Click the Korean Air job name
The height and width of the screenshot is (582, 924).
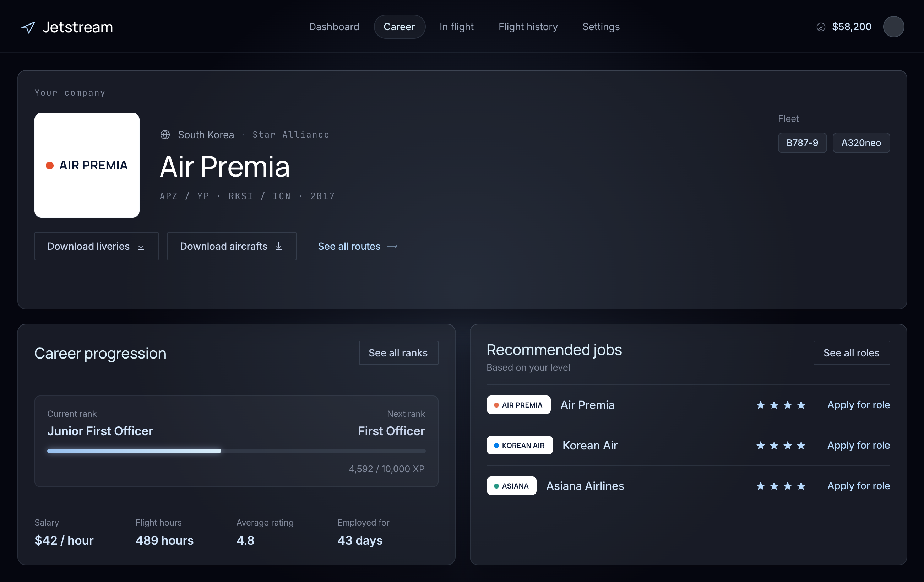click(x=590, y=445)
